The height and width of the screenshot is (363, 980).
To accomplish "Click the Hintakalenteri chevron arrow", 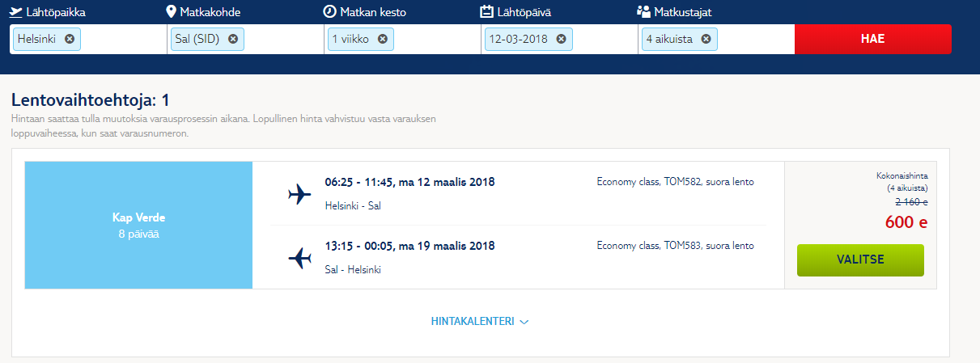I will coord(524,322).
